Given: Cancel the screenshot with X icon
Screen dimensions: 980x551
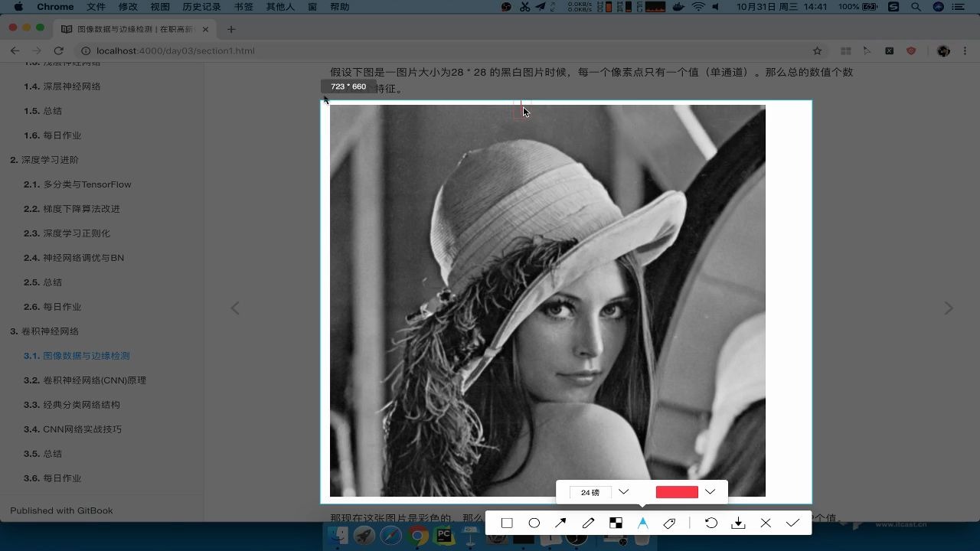Looking at the screenshot, I should tap(766, 523).
